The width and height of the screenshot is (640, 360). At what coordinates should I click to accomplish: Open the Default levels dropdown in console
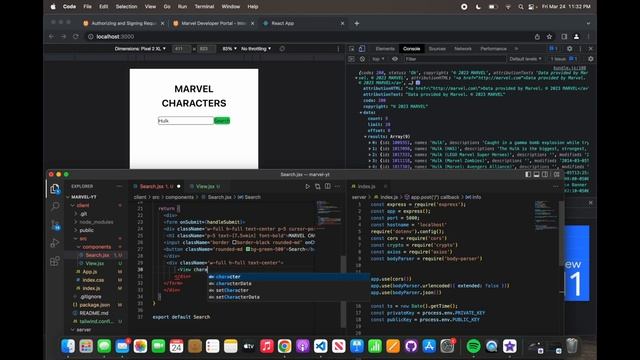coord(525,59)
